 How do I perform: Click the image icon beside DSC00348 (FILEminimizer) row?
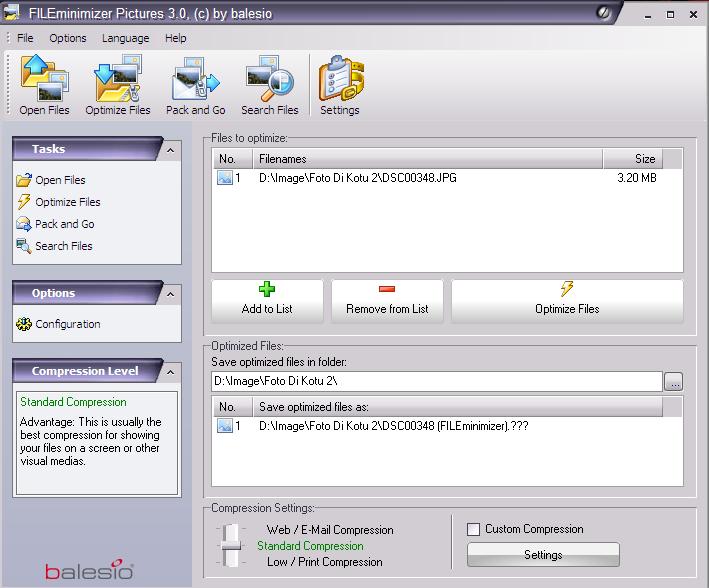coord(225,426)
